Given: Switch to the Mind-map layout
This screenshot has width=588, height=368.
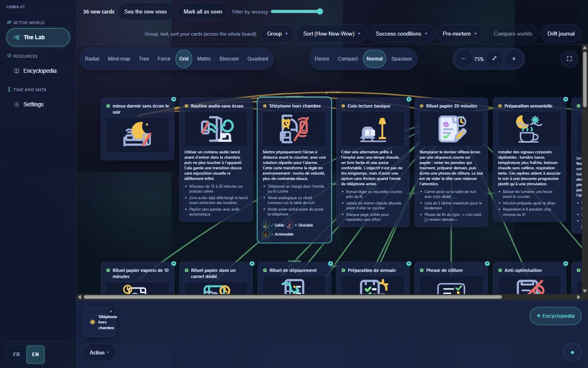Looking at the screenshot, I should [x=119, y=59].
